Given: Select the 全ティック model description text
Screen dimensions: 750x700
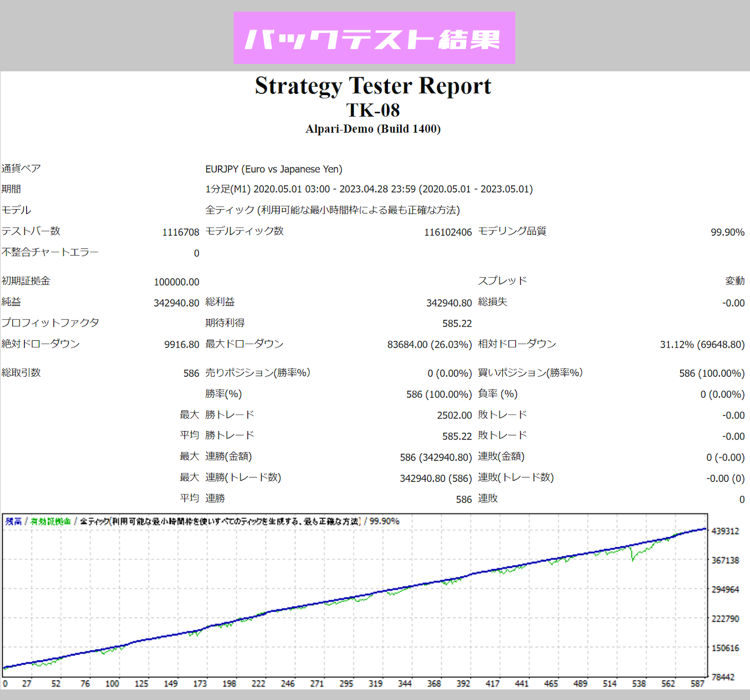Looking at the screenshot, I should click(x=332, y=210).
